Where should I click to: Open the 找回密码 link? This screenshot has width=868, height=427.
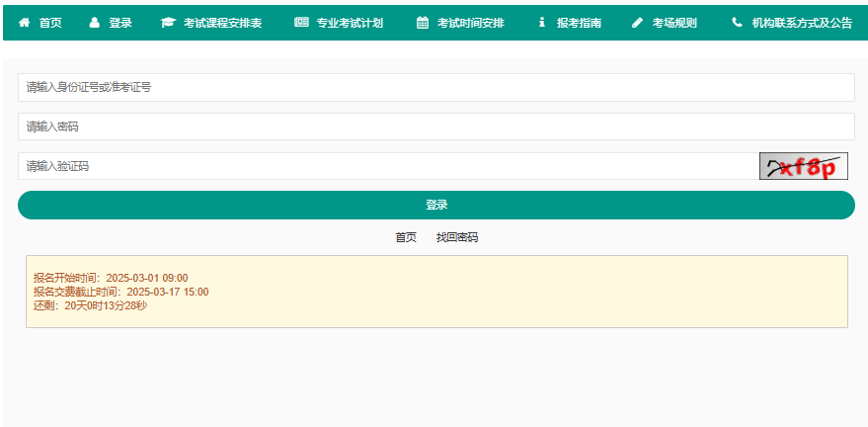(457, 237)
